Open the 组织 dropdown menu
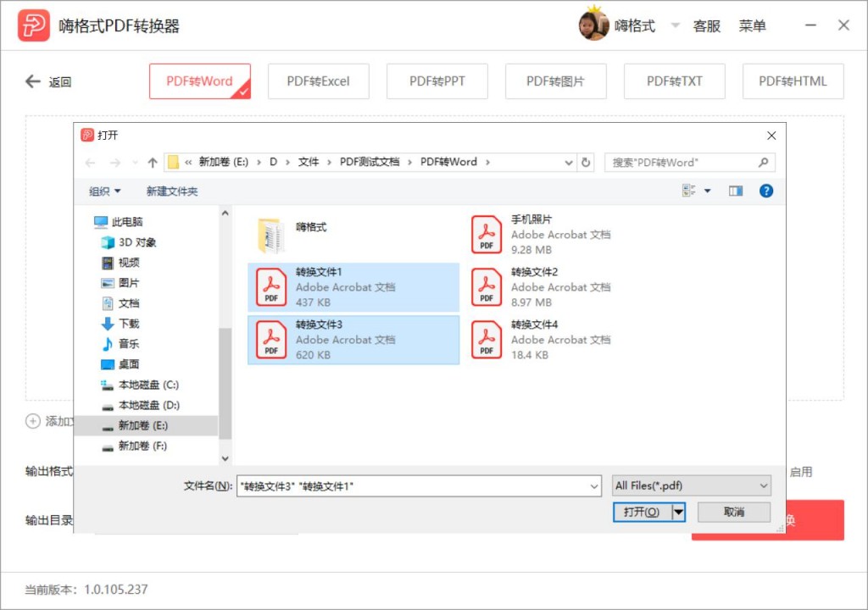 [104, 191]
